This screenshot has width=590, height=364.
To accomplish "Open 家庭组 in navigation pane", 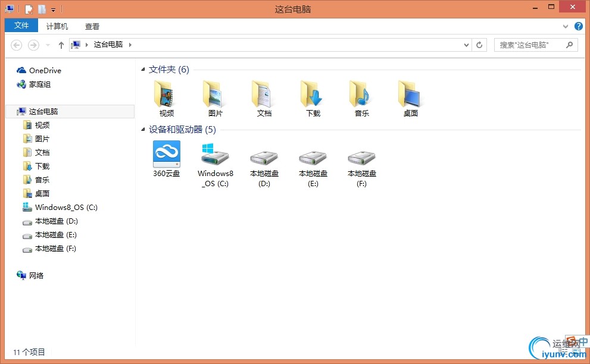I will pos(33,84).
